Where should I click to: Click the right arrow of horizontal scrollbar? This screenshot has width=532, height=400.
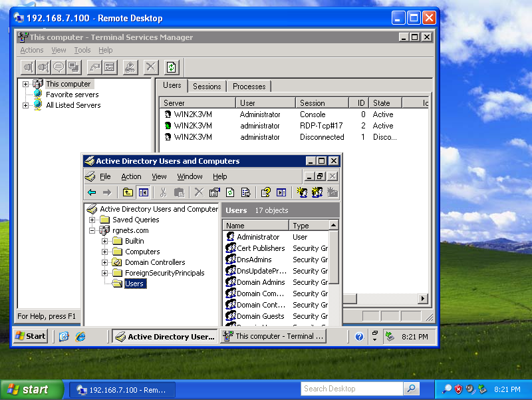click(423, 299)
